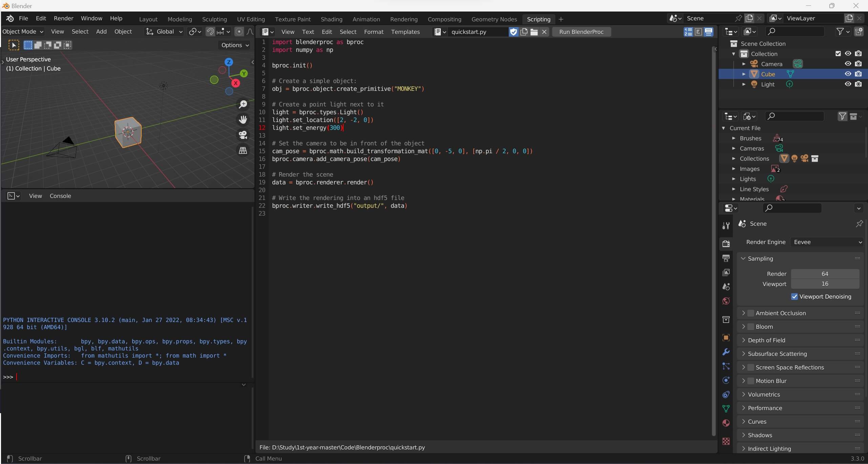Viewport: 868px width, 464px height.
Task: Click the X axis on navigation gizmo
Action: click(x=236, y=83)
